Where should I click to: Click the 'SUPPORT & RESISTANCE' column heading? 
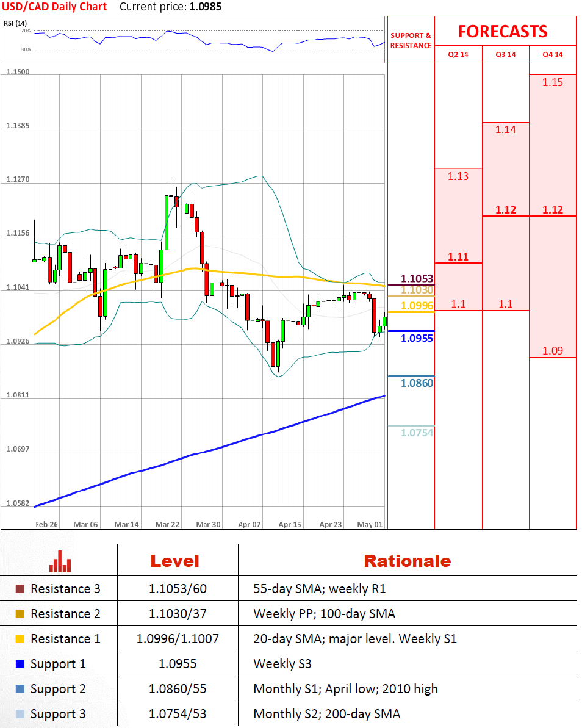coord(411,40)
